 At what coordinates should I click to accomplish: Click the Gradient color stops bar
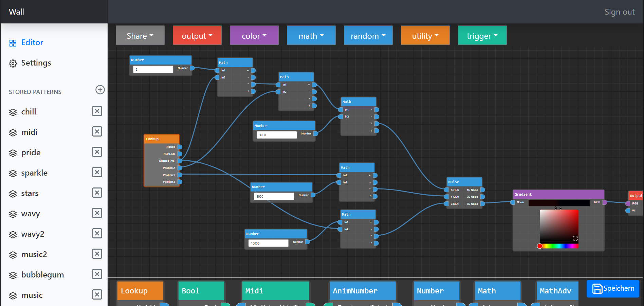[x=559, y=203]
